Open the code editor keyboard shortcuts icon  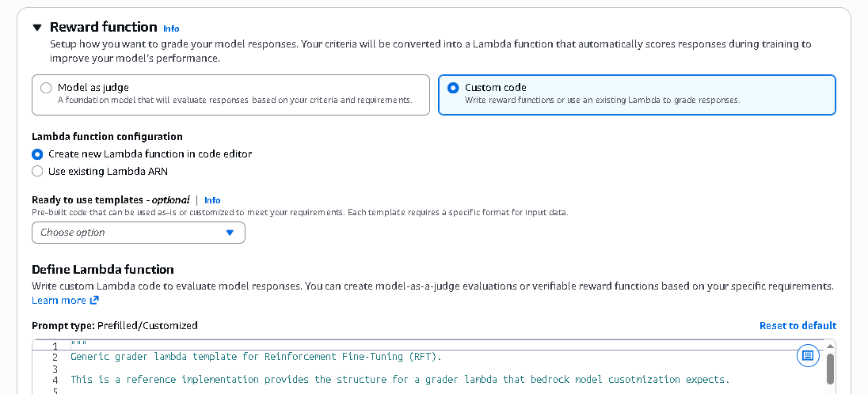(808, 355)
